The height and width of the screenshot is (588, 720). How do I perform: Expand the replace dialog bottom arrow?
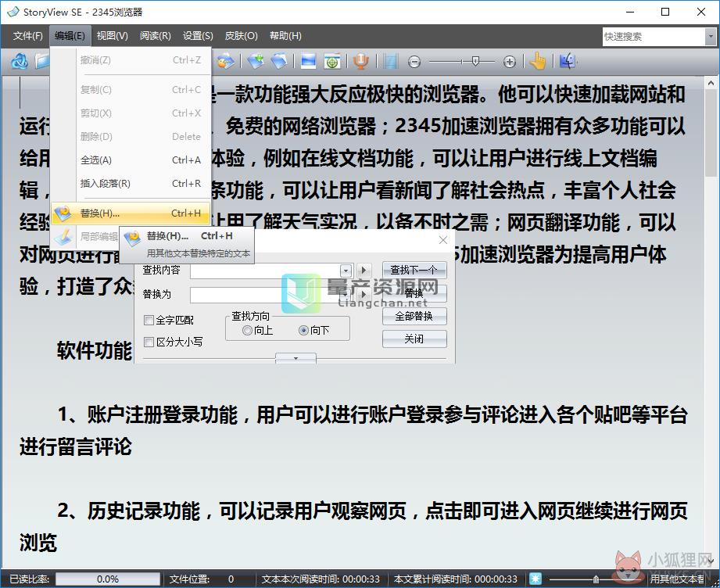pyautogui.click(x=296, y=358)
